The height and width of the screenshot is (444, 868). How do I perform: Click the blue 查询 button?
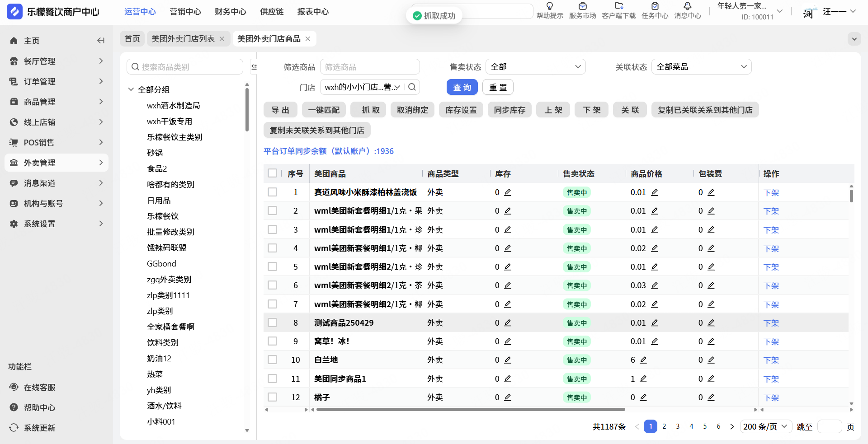(x=462, y=87)
